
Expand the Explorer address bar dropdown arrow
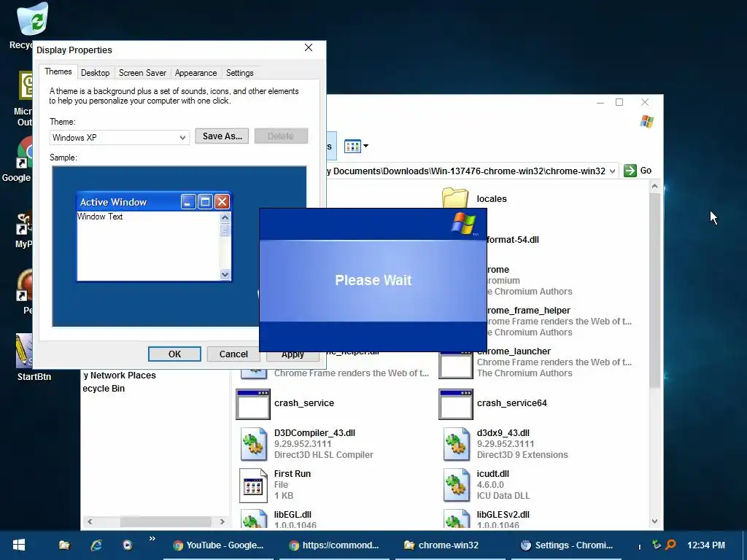(612, 171)
